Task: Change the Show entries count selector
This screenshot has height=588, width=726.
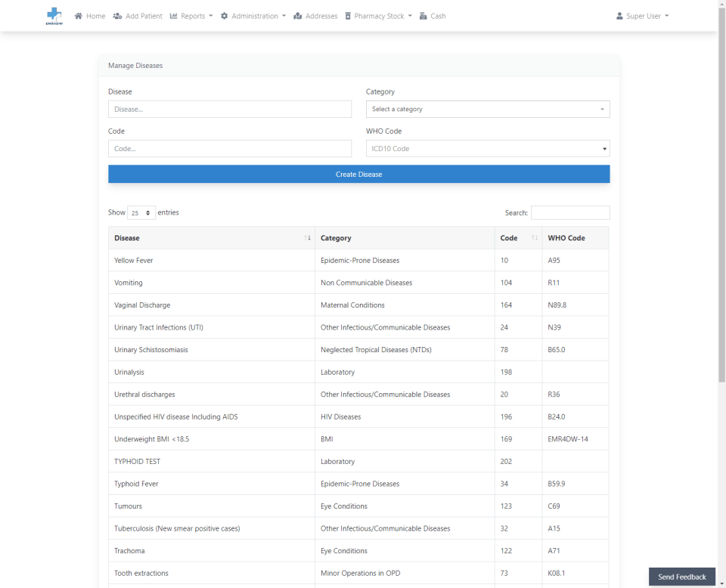Action: [x=141, y=213]
